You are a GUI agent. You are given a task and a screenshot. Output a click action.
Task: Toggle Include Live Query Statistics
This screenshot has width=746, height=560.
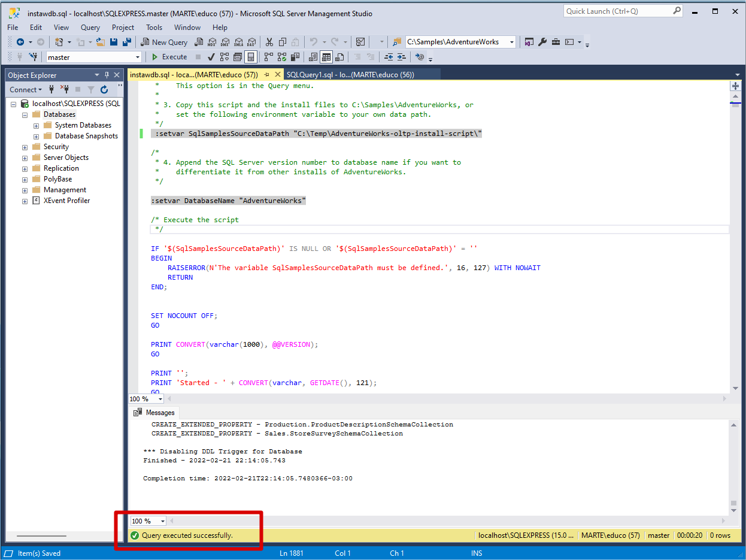click(281, 57)
